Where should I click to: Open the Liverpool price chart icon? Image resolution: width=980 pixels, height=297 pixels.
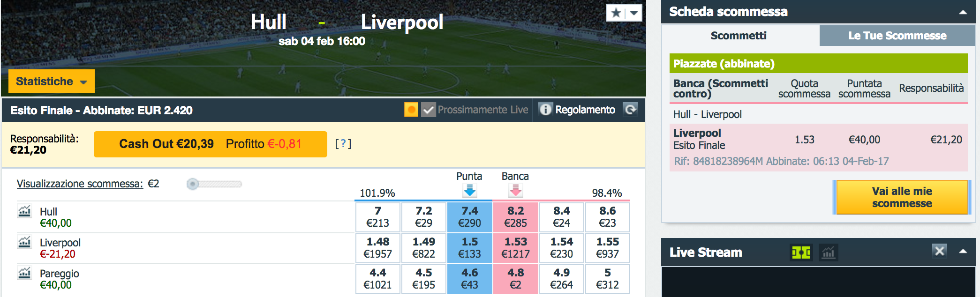[24, 242]
